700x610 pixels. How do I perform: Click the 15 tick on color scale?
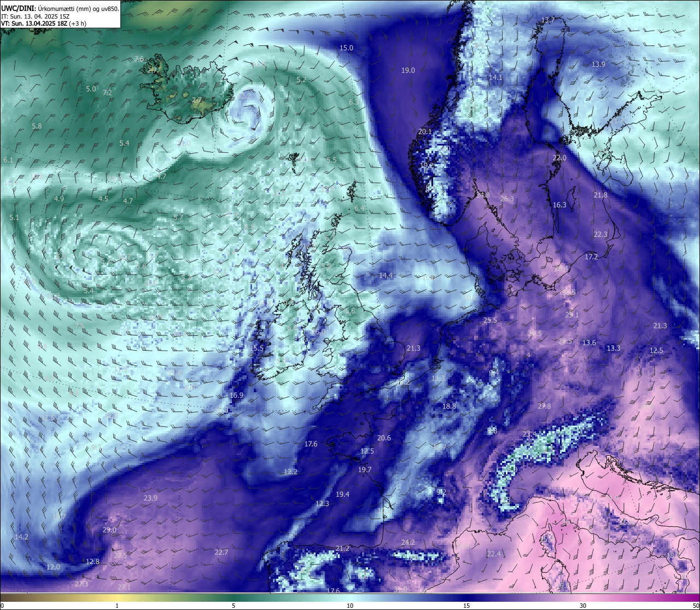coord(466,606)
